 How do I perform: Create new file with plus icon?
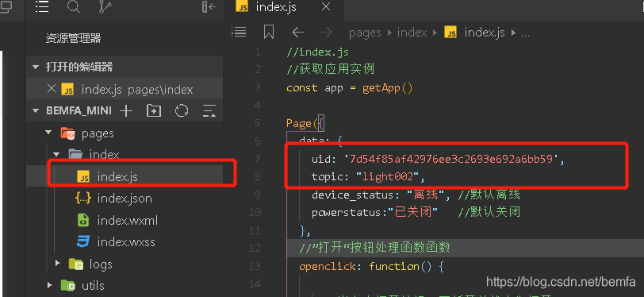[x=125, y=110]
